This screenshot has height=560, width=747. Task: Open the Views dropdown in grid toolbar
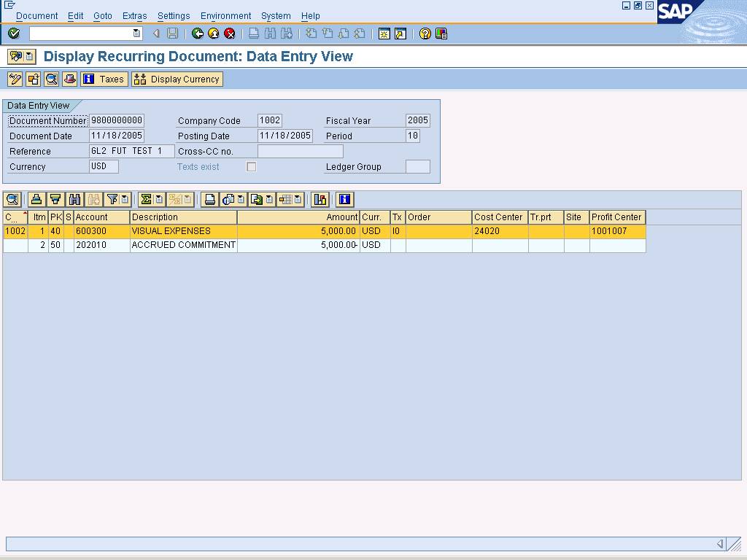(x=241, y=200)
